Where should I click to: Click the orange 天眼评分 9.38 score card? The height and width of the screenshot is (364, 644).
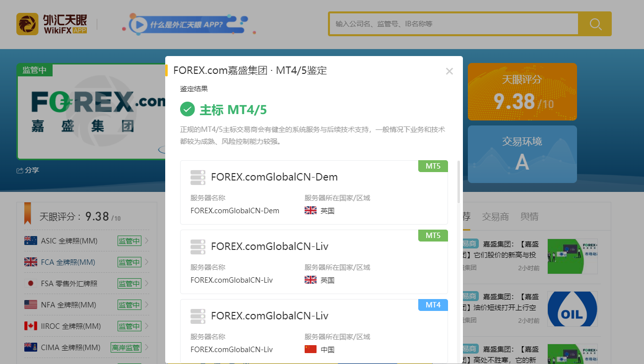tap(522, 92)
